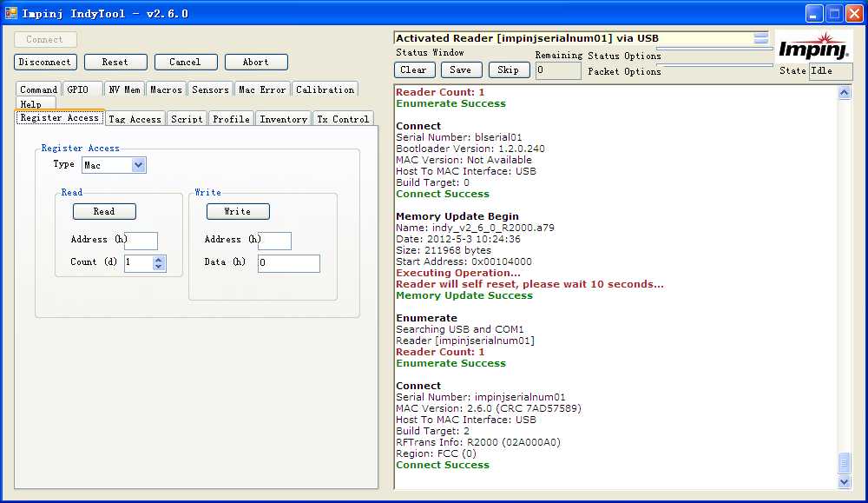The height and width of the screenshot is (503, 868).
Task: Switch to the Command tab
Action: click(38, 89)
